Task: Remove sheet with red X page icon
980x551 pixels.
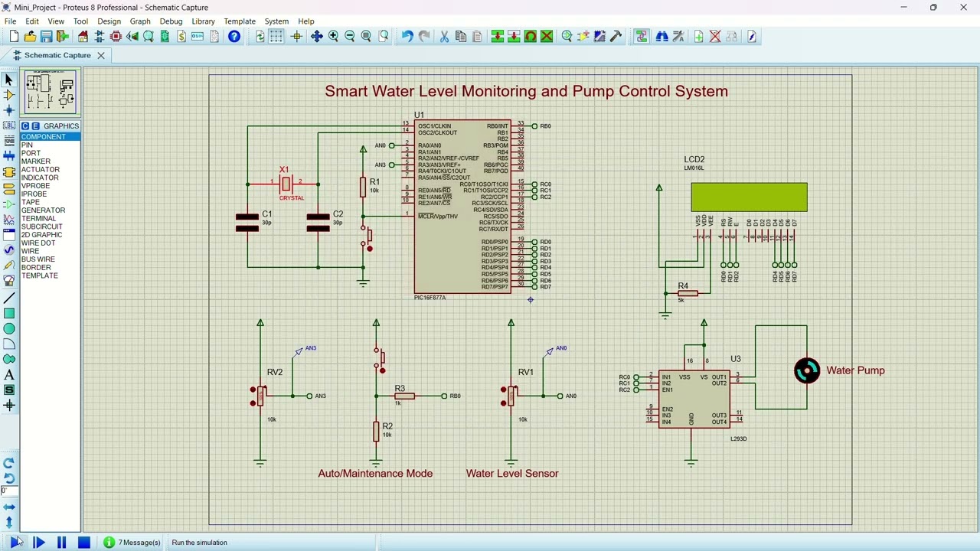Action: [x=715, y=37]
